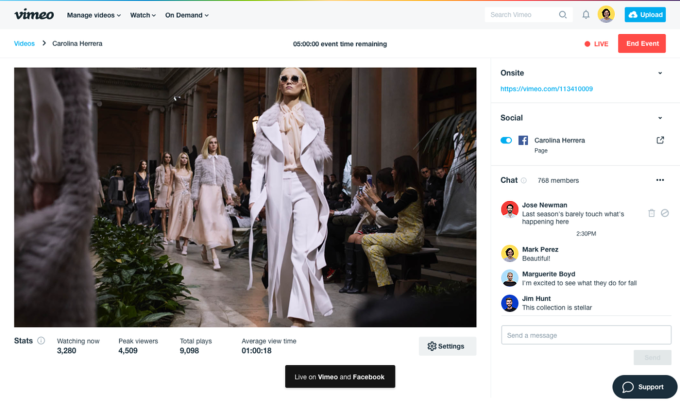The height and width of the screenshot is (401, 680).
Task: Click Jose Newman's avatar
Action: pyautogui.click(x=510, y=209)
